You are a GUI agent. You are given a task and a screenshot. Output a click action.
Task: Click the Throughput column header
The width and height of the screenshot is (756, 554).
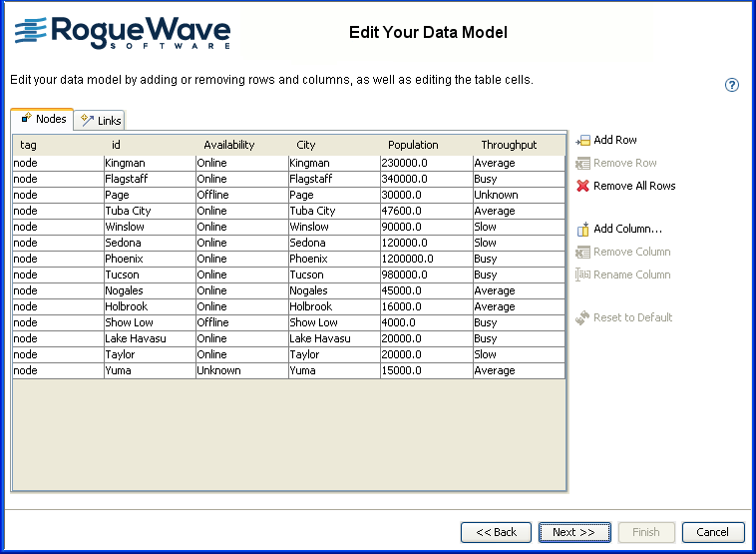(x=509, y=146)
